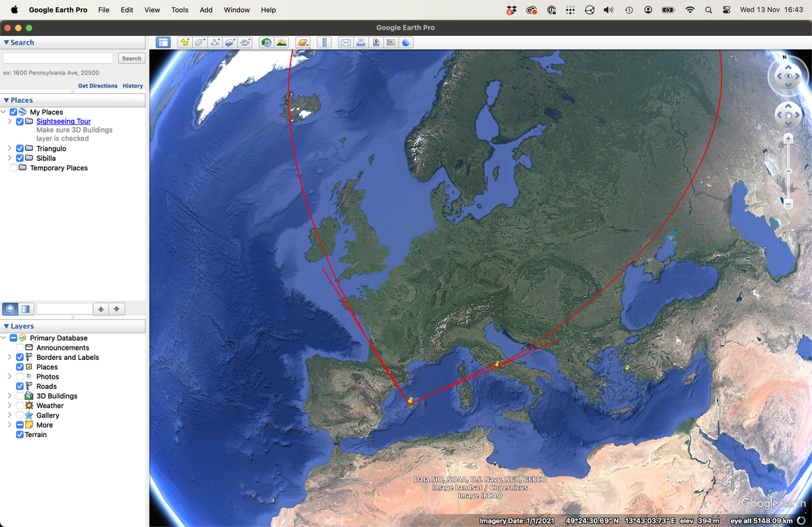The image size is (812, 527).
Task: Show historical imagery clock tool
Action: (266, 43)
